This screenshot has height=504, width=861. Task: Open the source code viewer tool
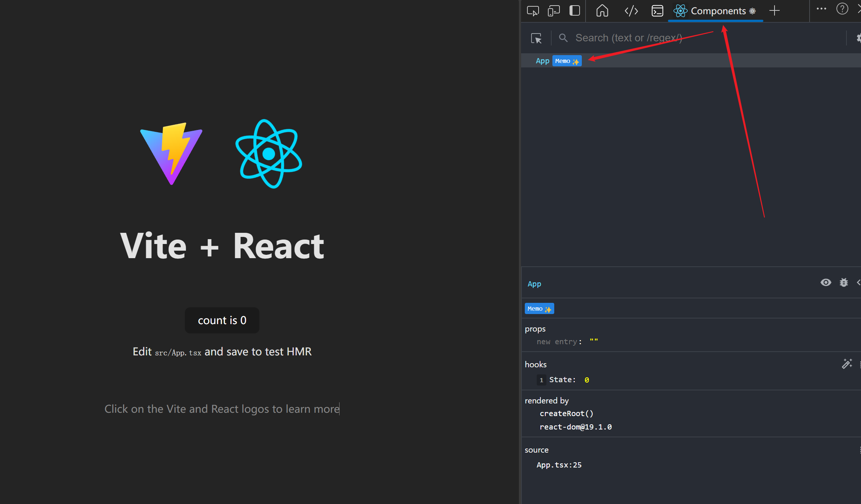(631, 10)
